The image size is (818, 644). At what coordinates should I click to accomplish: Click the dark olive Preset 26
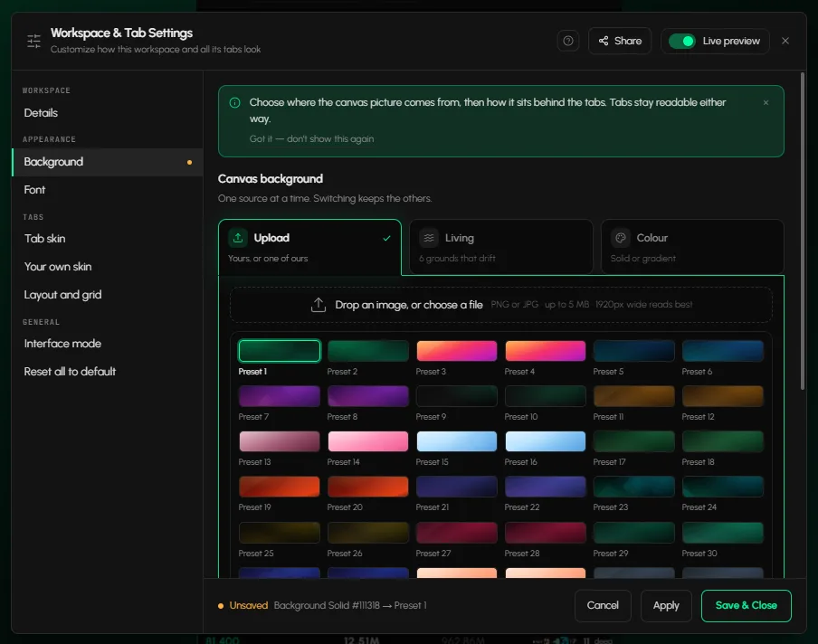[368, 533]
